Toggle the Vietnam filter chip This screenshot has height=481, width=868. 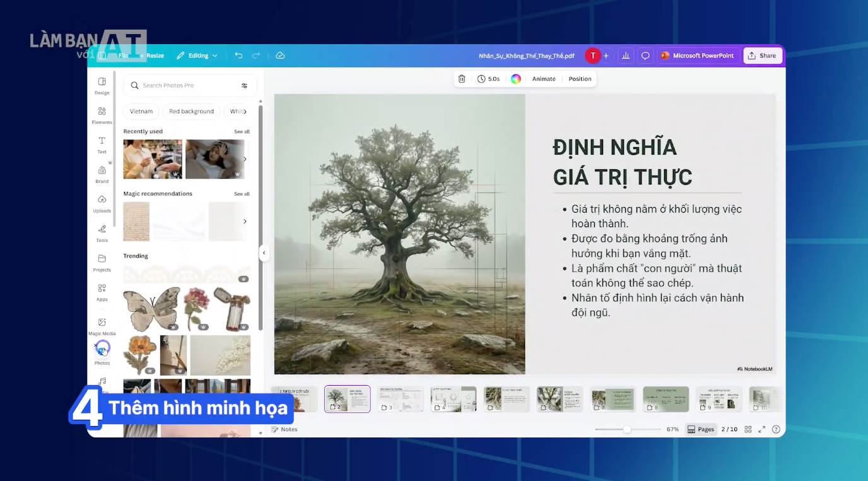(141, 111)
